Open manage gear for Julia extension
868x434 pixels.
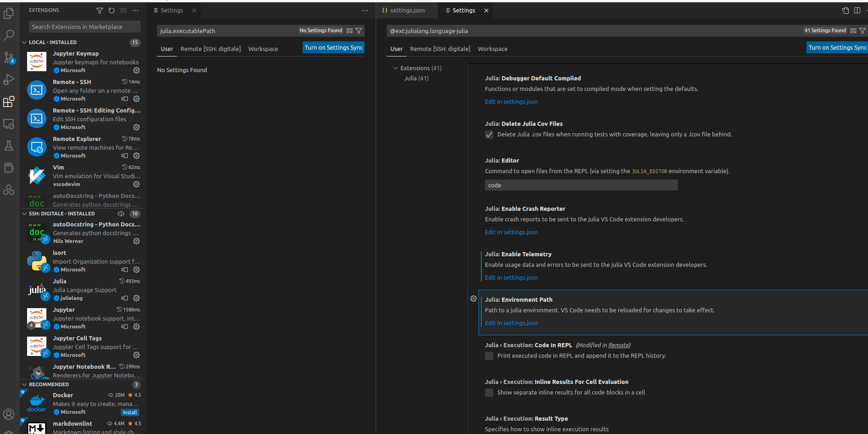[x=136, y=298]
